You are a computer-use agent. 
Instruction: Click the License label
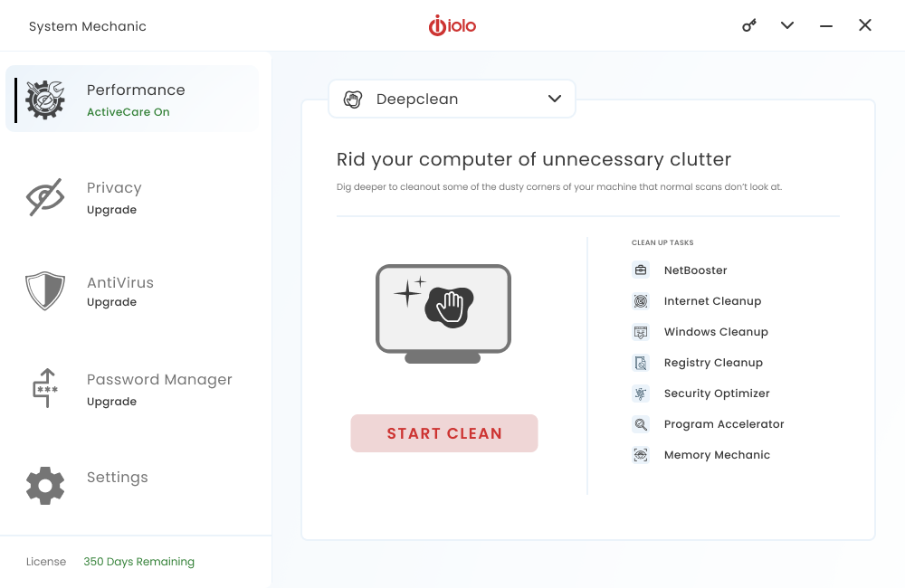46,562
